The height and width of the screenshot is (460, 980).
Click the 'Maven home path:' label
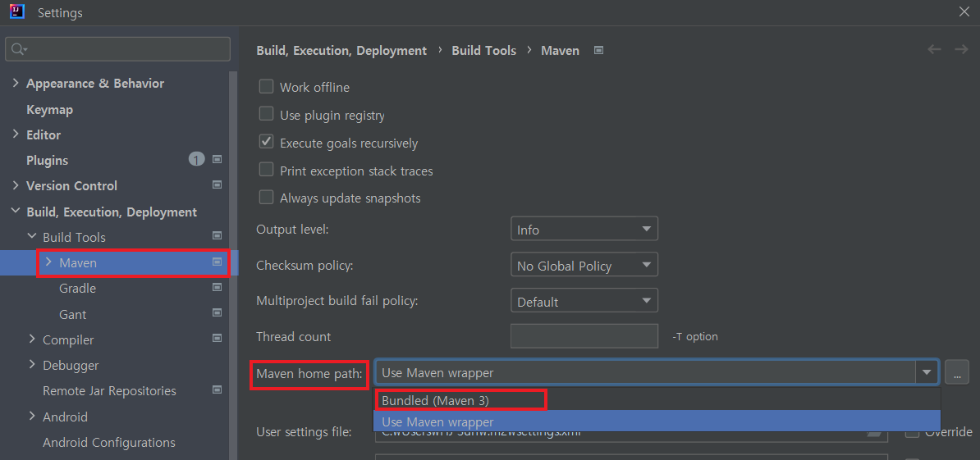(309, 374)
